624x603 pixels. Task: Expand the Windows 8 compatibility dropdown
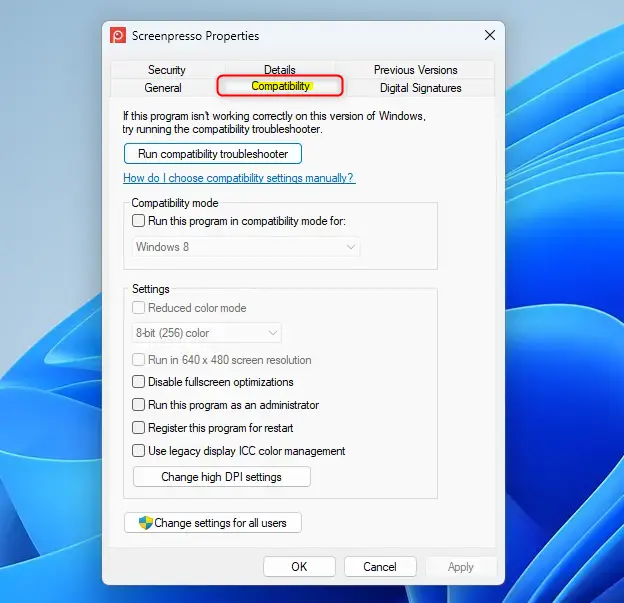click(x=246, y=247)
